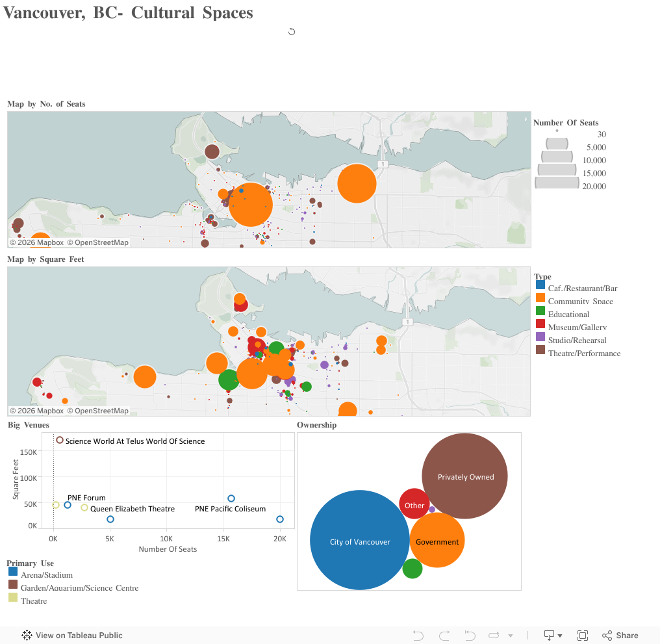The height and width of the screenshot is (644, 660).
Task: Expand the refresh options dropdown arrow
Action: click(510, 636)
